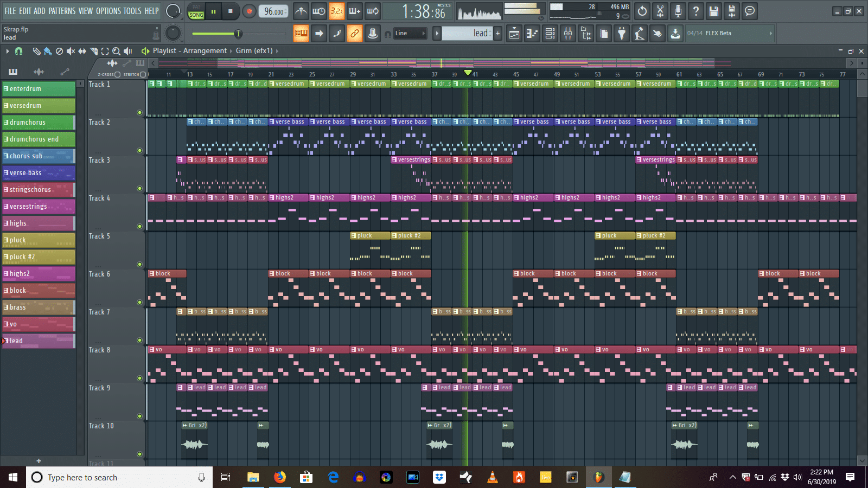This screenshot has height=488, width=868.
Task: Click the record button
Action: pyautogui.click(x=249, y=11)
